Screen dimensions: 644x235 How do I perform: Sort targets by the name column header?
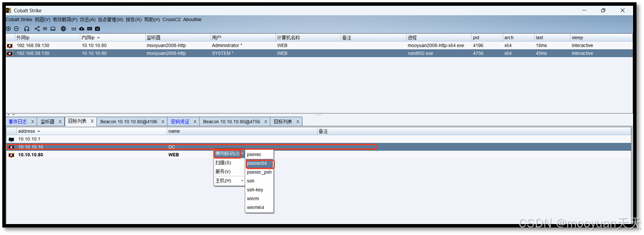click(242, 131)
